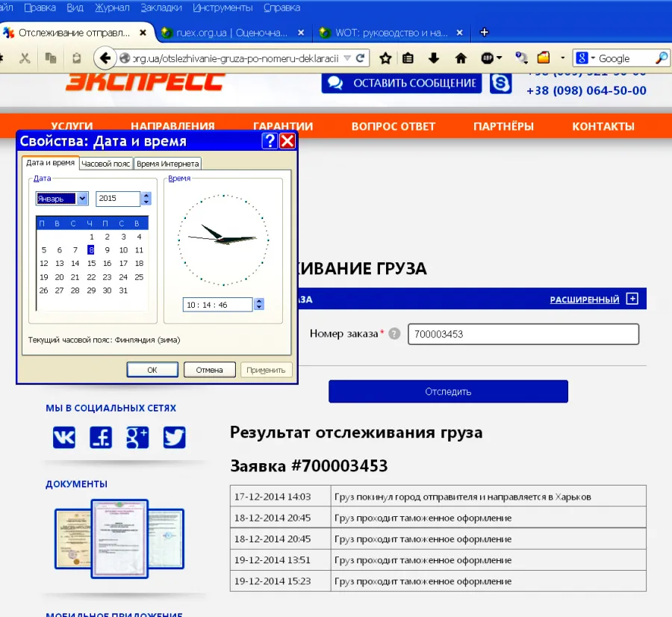Open the Вид menu
The width and height of the screenshot is (672, 617).
tap(75, 7)
